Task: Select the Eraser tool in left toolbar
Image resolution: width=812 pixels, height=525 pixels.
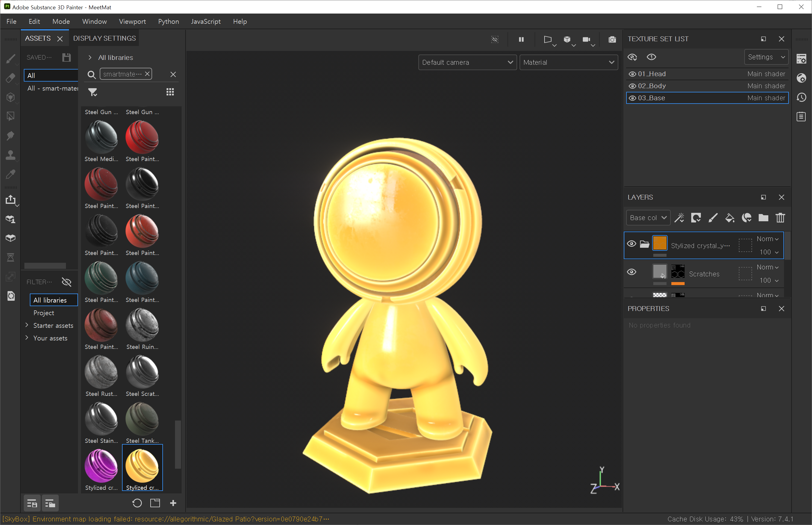Action: (10, 78)
